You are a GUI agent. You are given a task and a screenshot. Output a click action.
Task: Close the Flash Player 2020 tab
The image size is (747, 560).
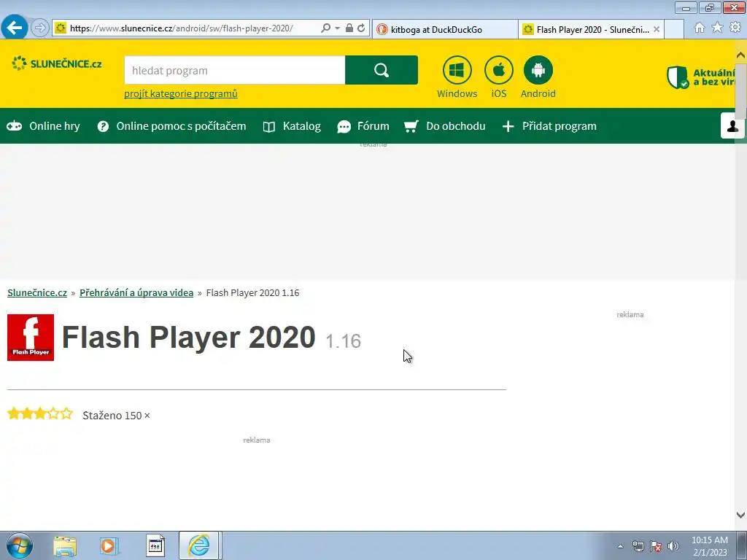(x=657, y=29)
